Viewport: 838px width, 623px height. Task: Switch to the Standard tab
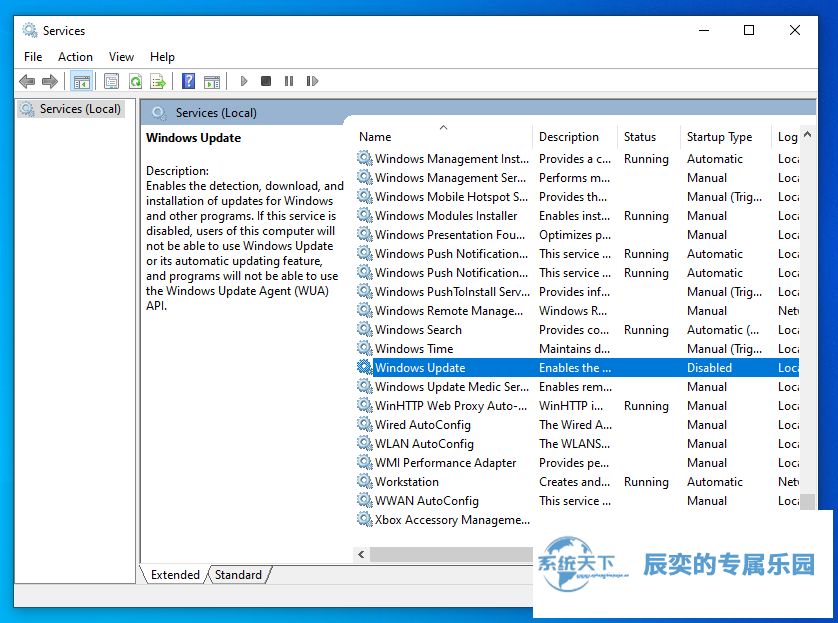(238, 574)
